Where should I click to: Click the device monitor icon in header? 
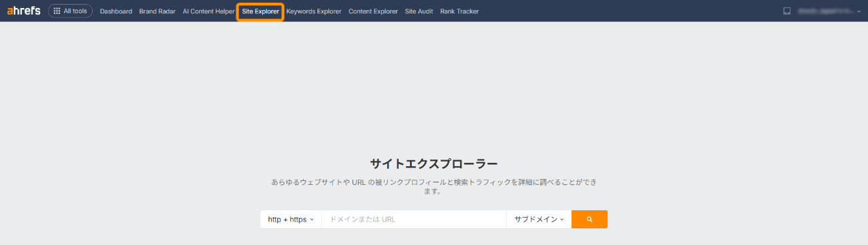787,11
